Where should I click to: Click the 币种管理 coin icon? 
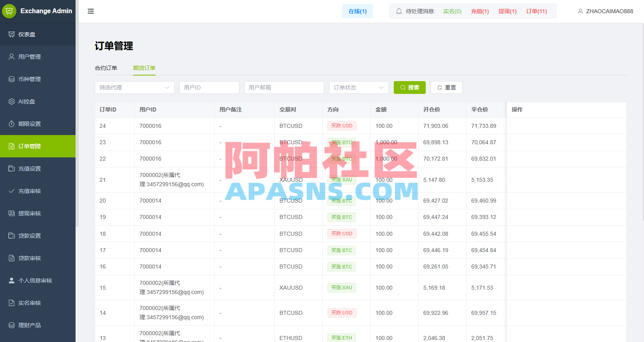[12, 79]
